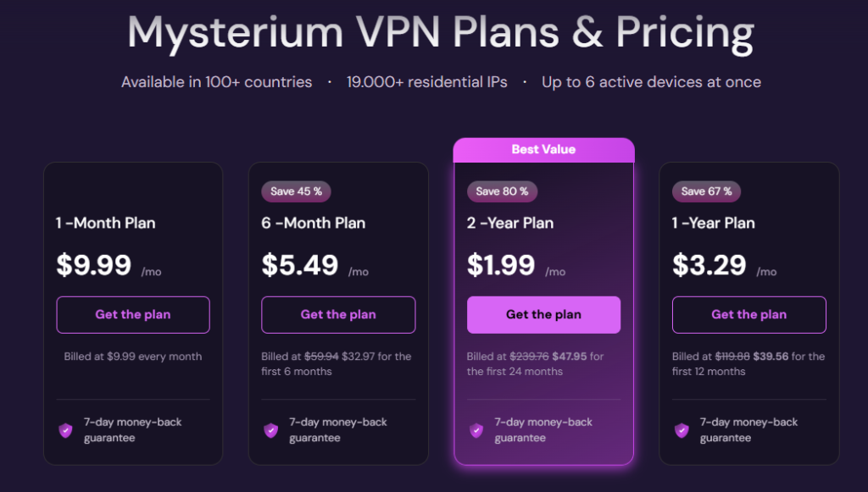Screen dimensions: 868x492
Task: Click the shield icon on the 1-Year Plan
Action: click(680, 430)
